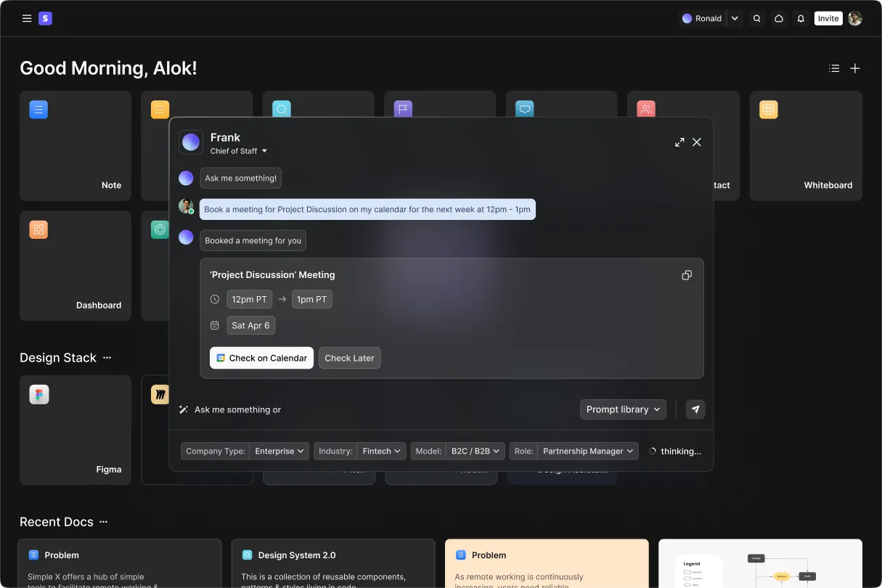Expand the Frank chat window
Screen dimensions: 882x588
[679, 142]
